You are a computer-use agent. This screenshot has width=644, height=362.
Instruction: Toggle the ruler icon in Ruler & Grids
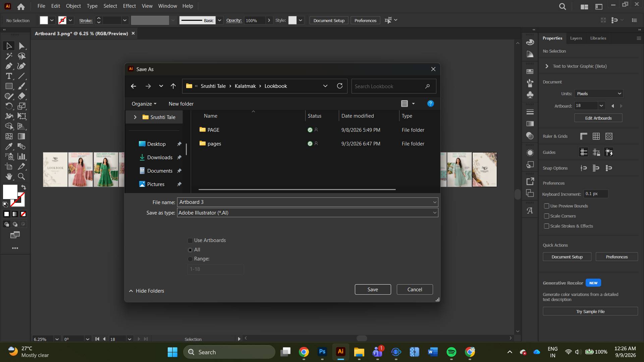click(584, 136)
